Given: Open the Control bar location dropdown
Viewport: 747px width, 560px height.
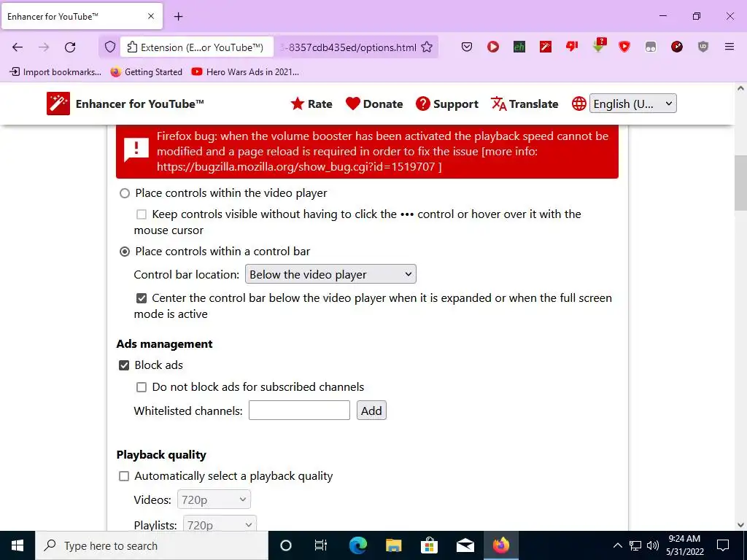Looking at the screenshot, I should (x=330, y=274).
